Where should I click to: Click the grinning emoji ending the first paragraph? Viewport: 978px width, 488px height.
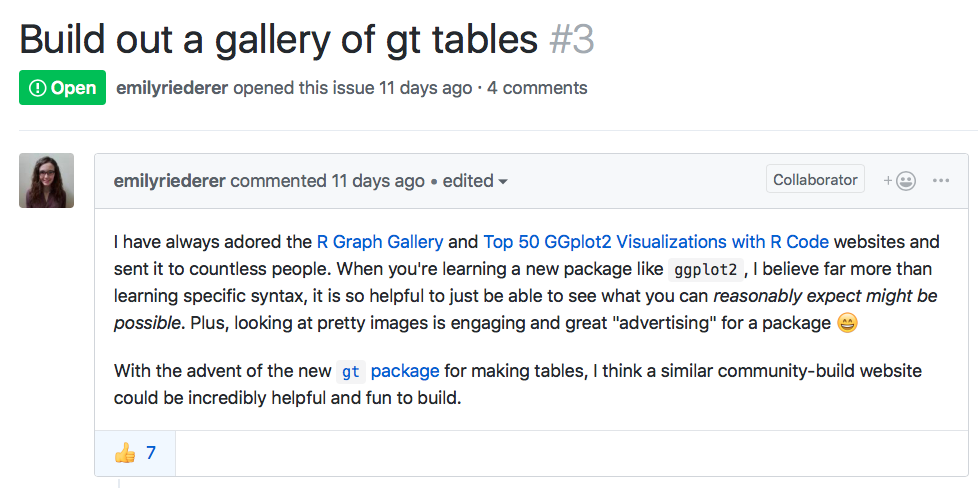[x=847, y=324]
